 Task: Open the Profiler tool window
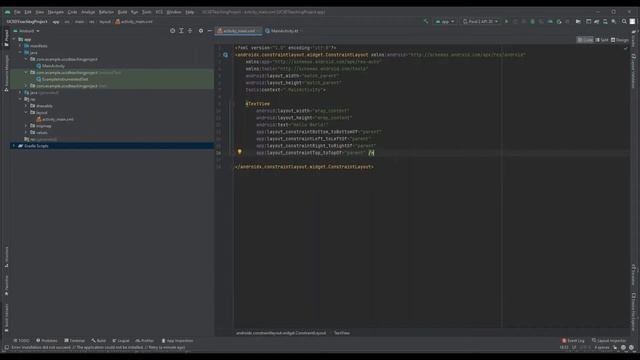click(x=144, y=341)
